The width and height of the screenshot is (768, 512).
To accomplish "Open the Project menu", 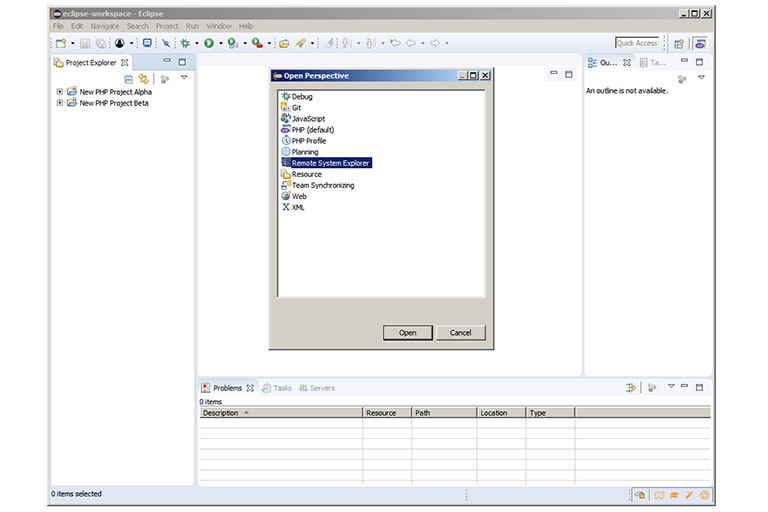I will click(x=167, y=26).
